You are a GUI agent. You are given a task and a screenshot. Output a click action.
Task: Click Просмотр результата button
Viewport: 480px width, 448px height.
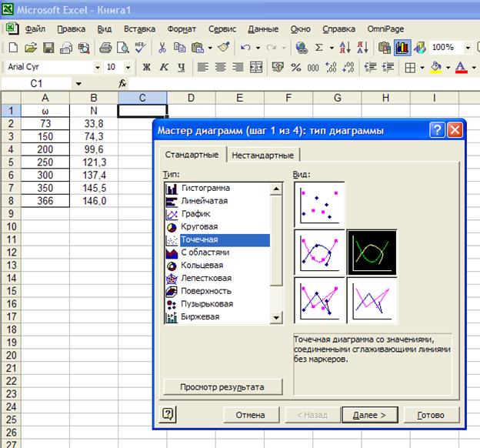(222, 387)
